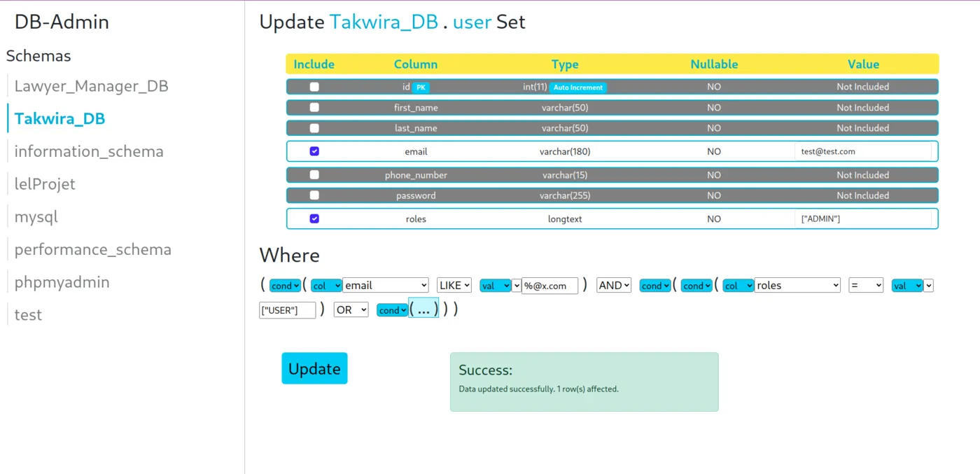
Task: Open the small arrow dropdown at row end
Action: tap(928, 286)
